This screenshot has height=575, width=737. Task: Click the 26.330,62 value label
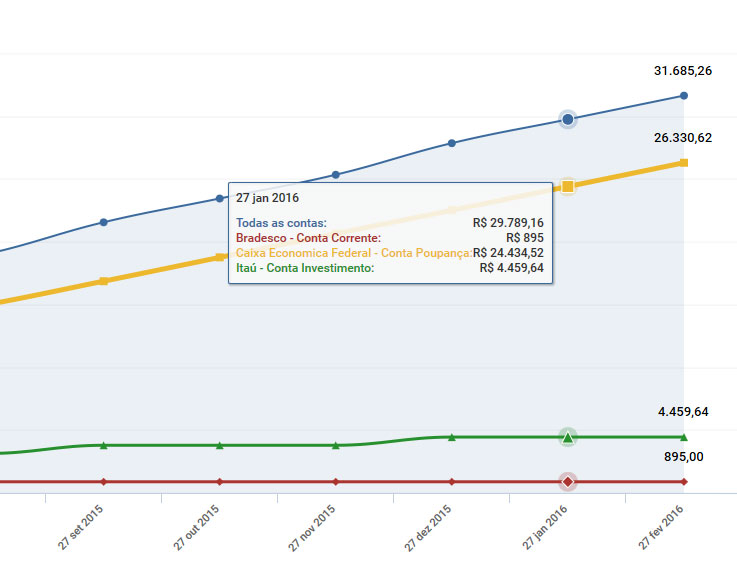click(683, 138)
